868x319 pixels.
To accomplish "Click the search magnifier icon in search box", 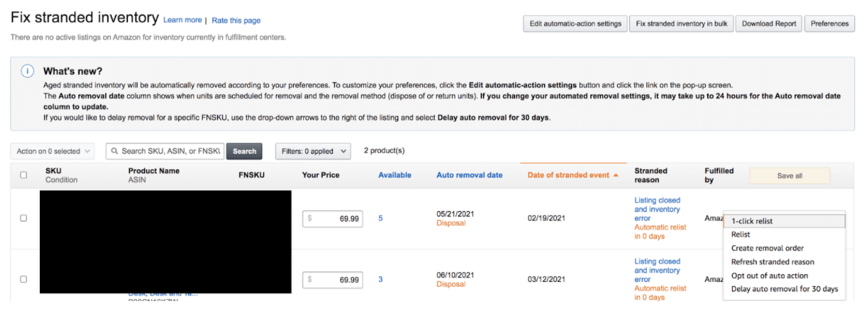I will click(x=115, y=151).
